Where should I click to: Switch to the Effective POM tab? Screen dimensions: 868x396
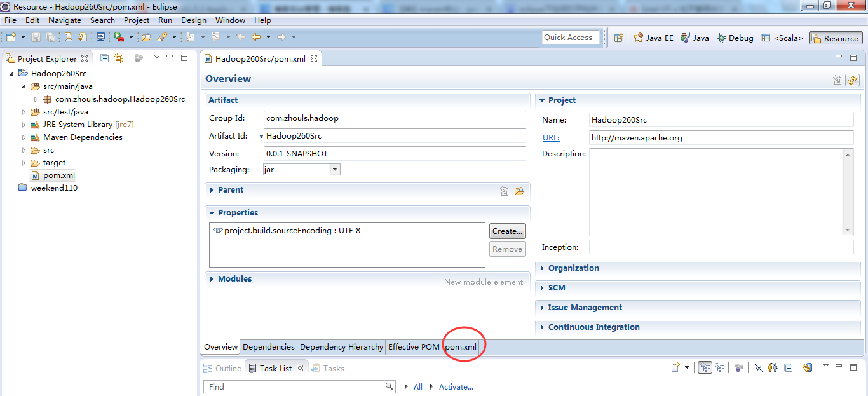(x=414, y=347)
